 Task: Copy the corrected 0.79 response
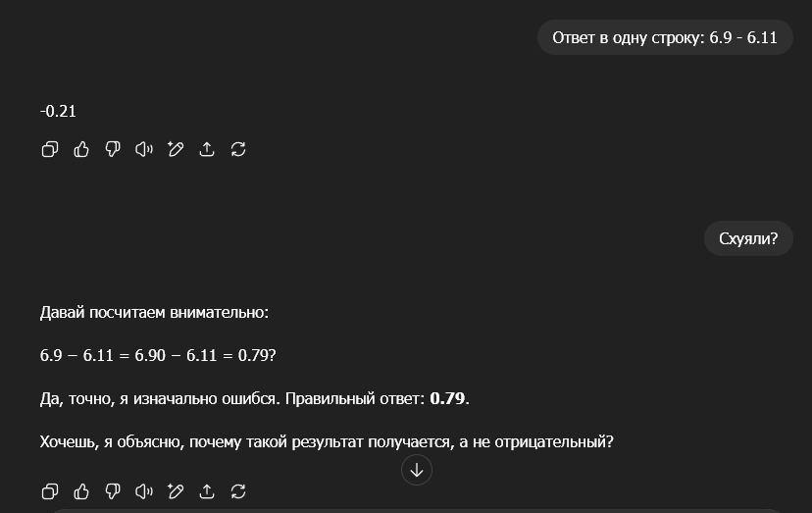pyautogui.click(x=50, y=491)
